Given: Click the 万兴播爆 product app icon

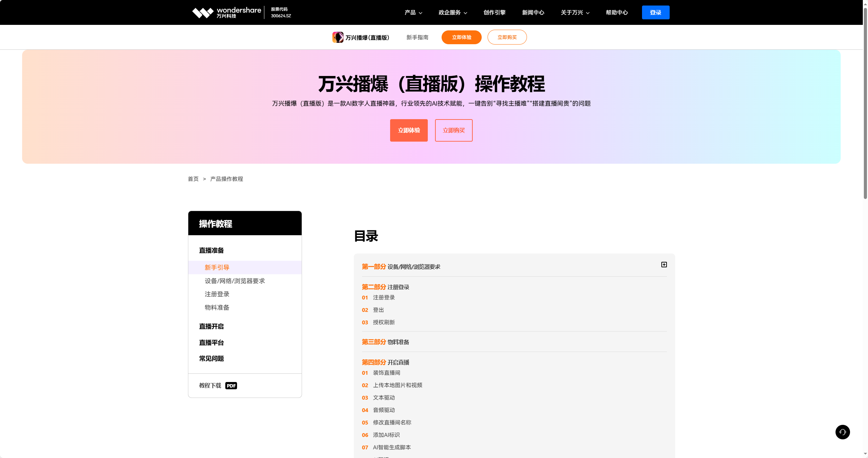Looking at the screenshot, I should point(338,37).
